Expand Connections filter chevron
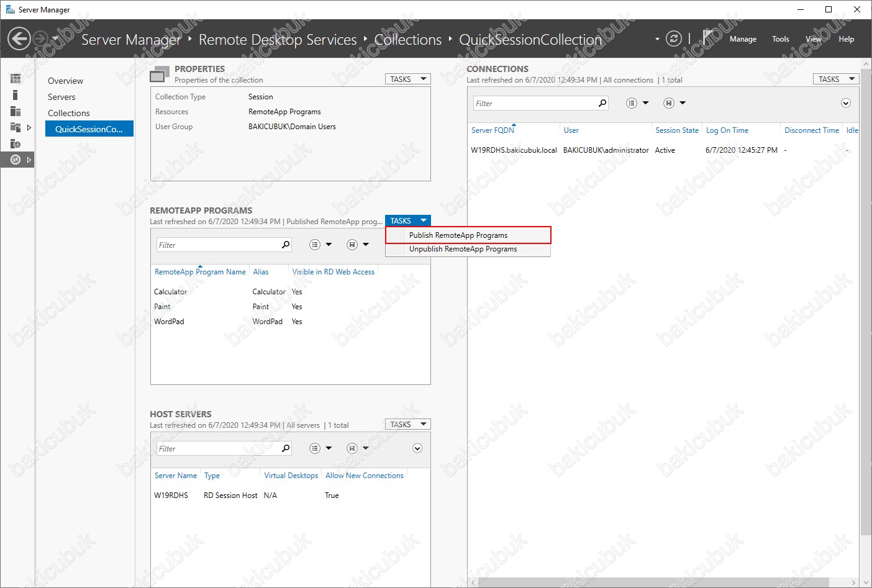Image resolution: width=872 pixels, height=588 pixels. coord(846,103)
